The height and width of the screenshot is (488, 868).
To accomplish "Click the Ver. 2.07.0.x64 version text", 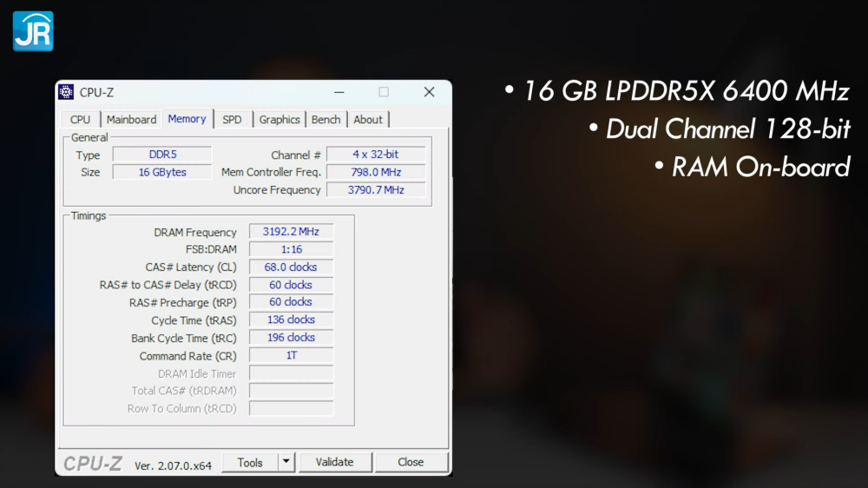I will 173,465.
